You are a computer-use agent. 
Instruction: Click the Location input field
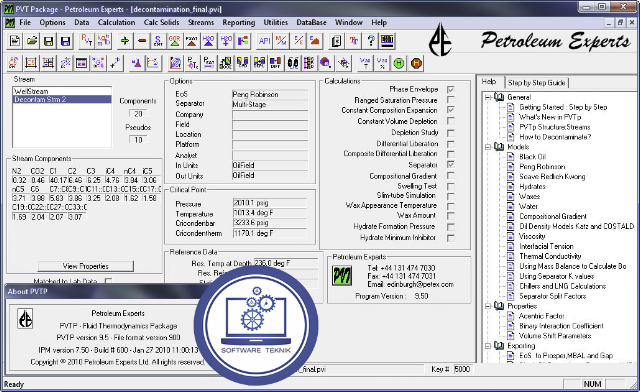[270, 135]
